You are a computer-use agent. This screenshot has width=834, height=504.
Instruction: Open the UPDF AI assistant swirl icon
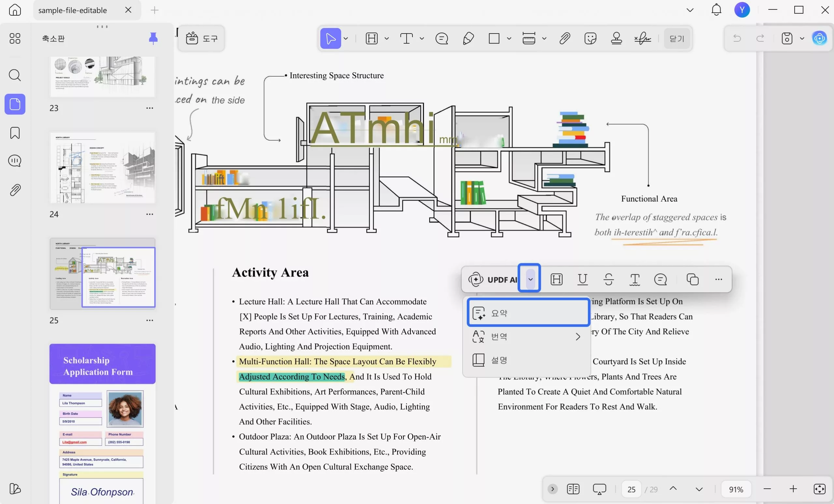[x=819, y=38]
